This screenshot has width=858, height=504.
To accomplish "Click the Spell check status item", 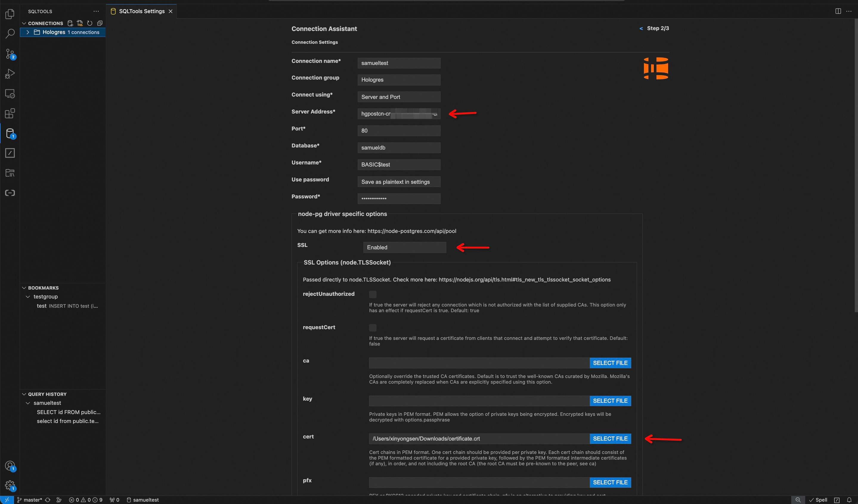I will [x=819, y=500].
